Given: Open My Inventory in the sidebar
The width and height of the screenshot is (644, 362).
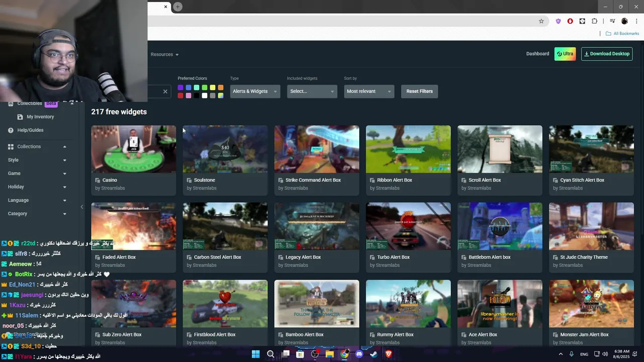Looking at the screenshot, I should [40, 117].
